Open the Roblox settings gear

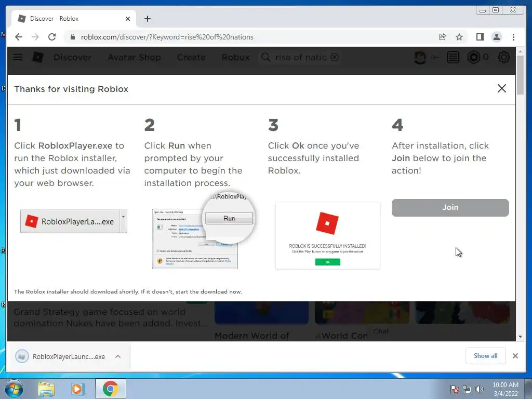tap(503, 57)
